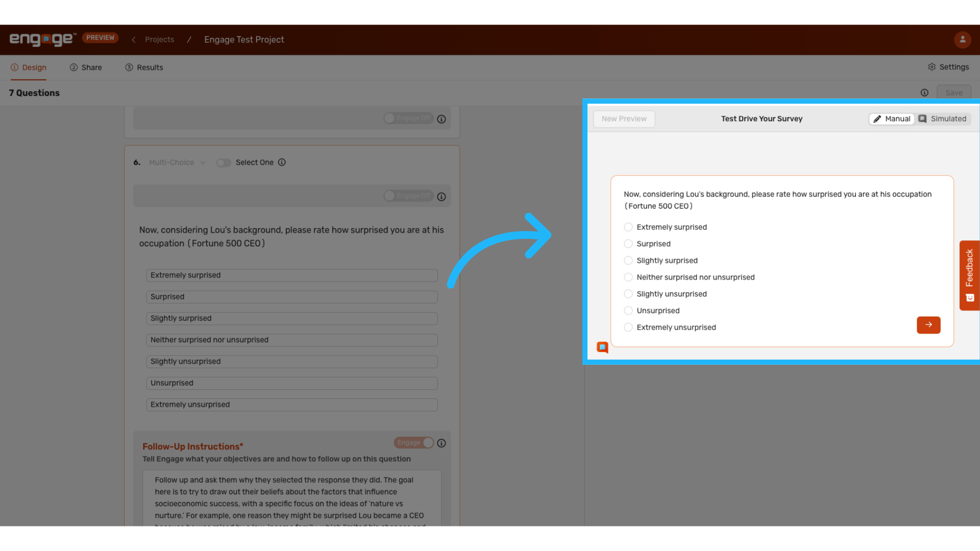This screenshot has height=551, width=980.
Task: Open the user profile avatar
Action: 962,39
